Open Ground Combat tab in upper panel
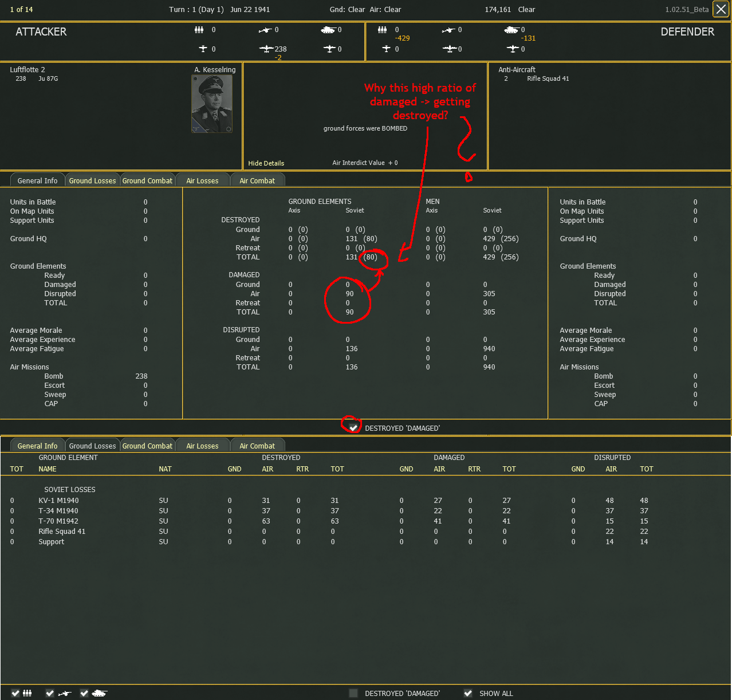 click(x=147, y=180)
